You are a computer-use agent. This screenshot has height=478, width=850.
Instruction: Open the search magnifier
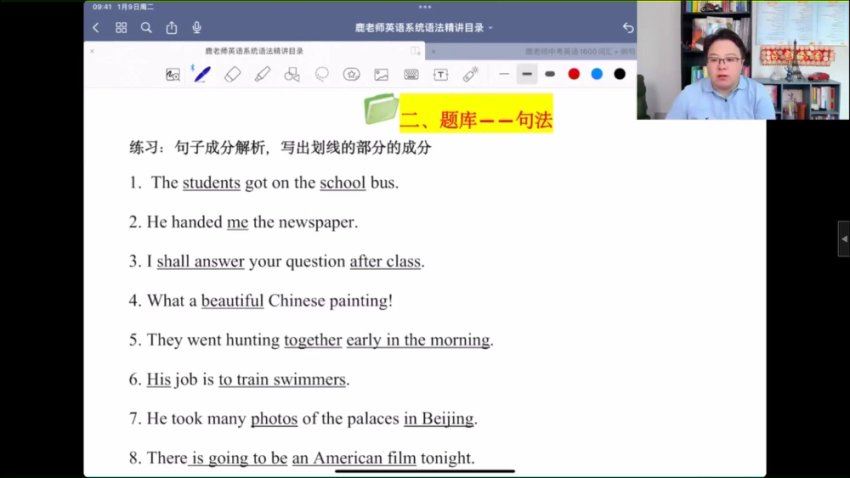click(x=146, y=28)
